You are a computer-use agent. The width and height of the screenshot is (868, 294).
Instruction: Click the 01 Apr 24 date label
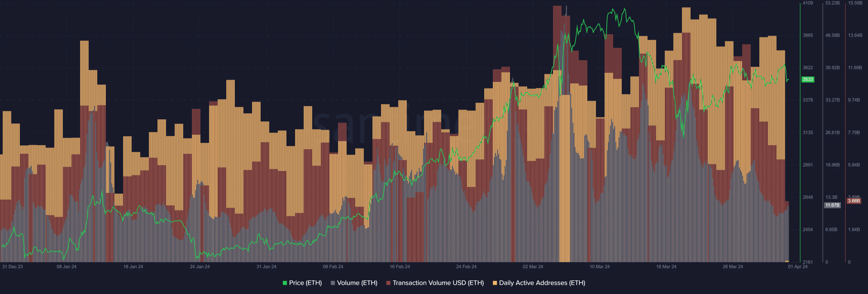click(x=798, y=267)
